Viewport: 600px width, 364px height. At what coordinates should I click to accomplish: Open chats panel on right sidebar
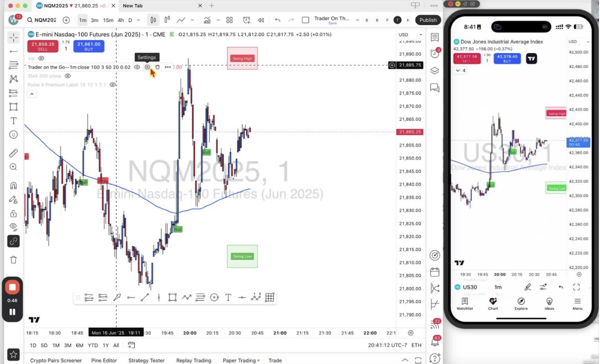pos(435,88)
